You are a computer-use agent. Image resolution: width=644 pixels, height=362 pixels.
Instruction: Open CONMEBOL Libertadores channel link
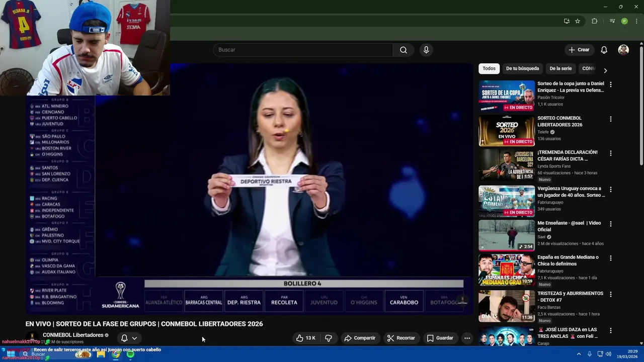point(73,335)
